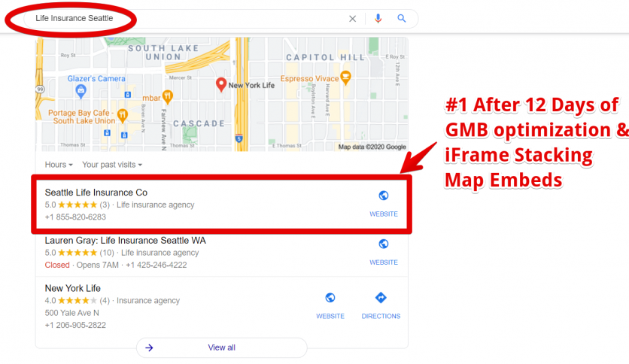The image size is (629, 364).
Task: Expand the Hours filter dropdown
Action: 59,164
